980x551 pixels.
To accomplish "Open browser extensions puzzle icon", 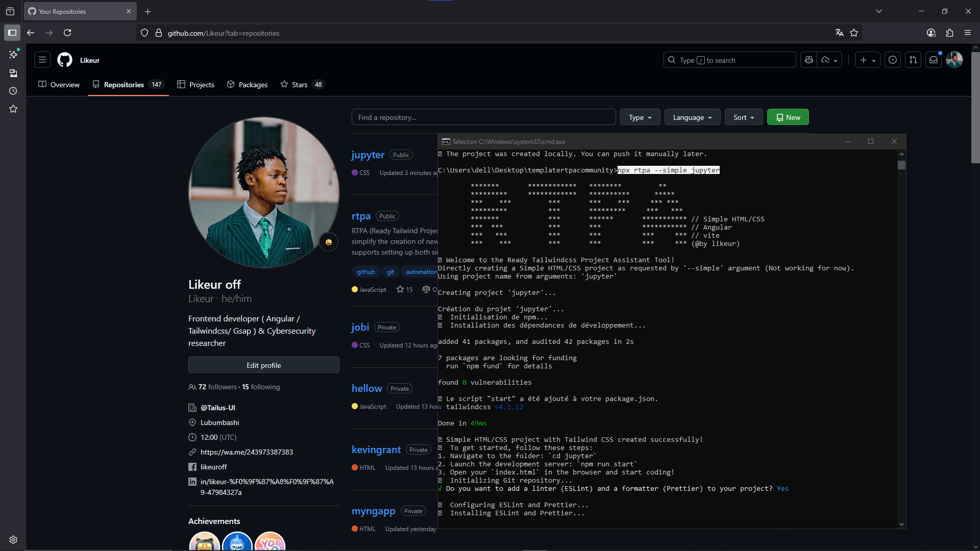I will (949, 33).
